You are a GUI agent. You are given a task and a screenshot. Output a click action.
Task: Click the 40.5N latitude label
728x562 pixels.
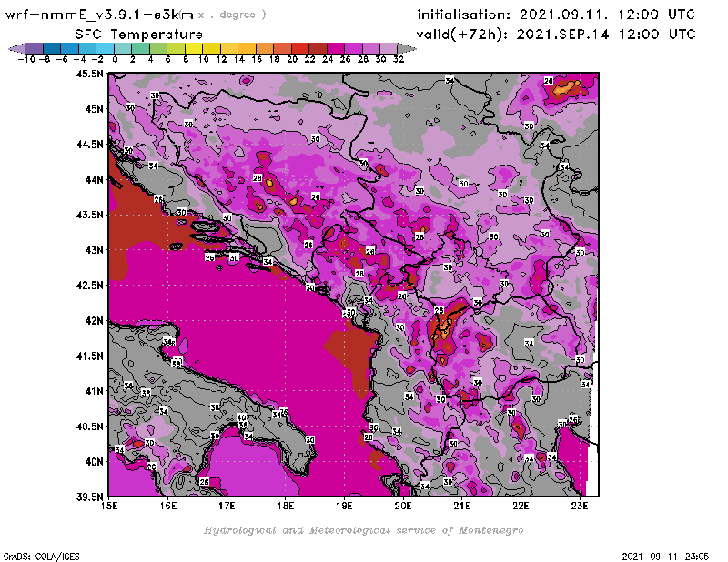click(89, 427)
